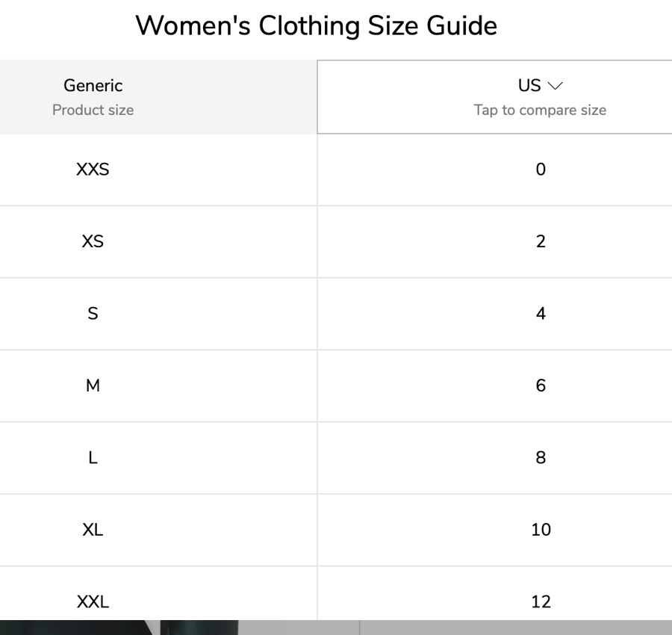This screenshot has width=672, height=635.
Task: Select the XS size label
Action: click(93, 241)
